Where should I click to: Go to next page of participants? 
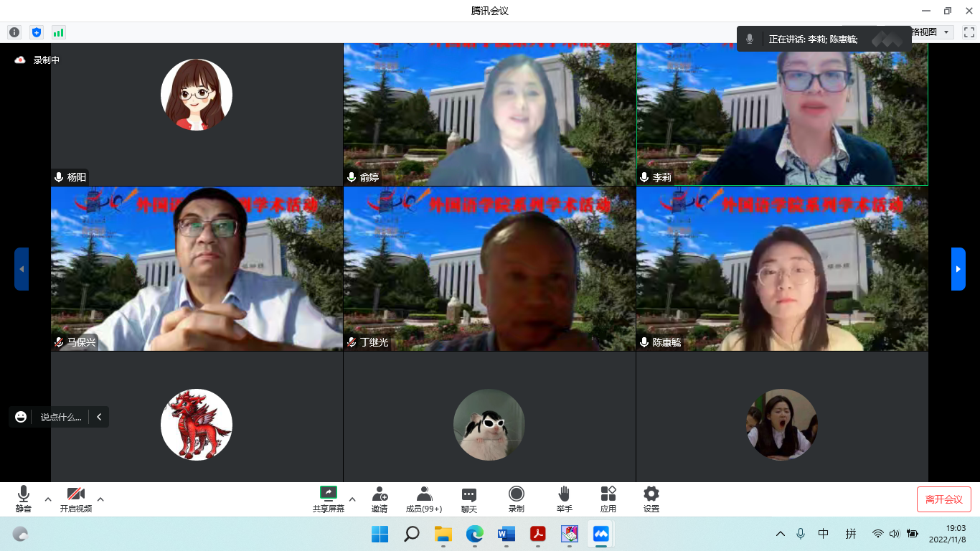coord(958,269)
